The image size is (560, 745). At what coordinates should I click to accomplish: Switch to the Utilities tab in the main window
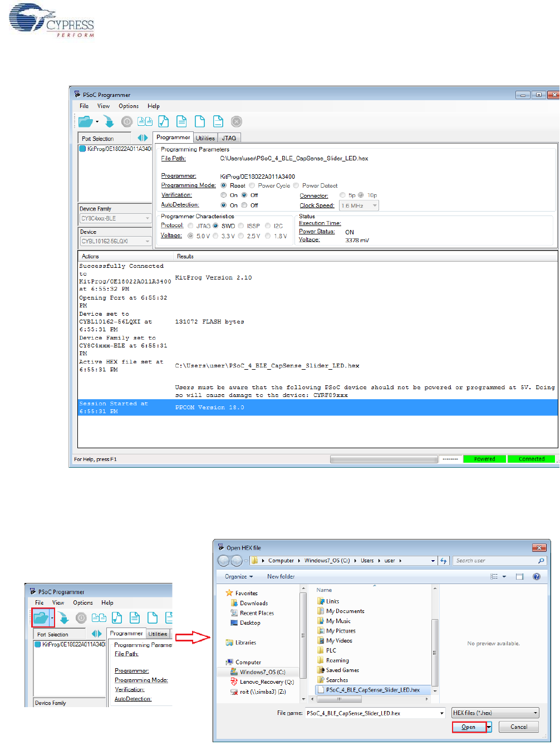tap(205, 138)
